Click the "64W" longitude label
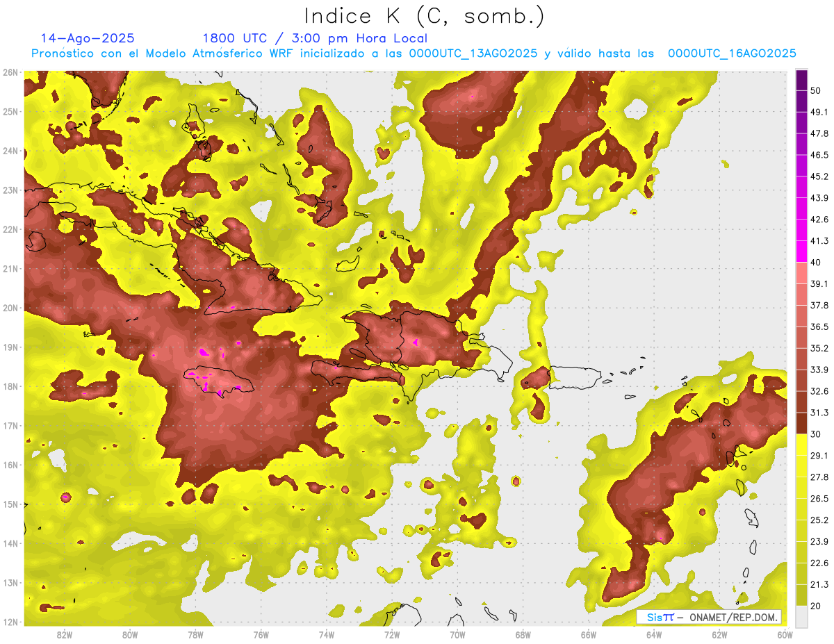 [x=654, y=634]
